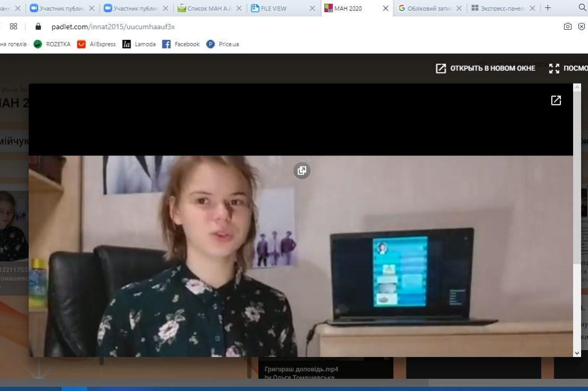Open the Facebook bookmark
The height and width of the screenshot is (391, 588).
[181, 44]
